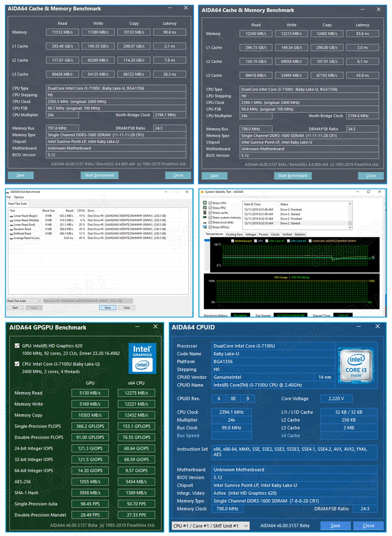The image size is (392, 536).
Task: Switch to Voltages tab
Action: (251, 234)
